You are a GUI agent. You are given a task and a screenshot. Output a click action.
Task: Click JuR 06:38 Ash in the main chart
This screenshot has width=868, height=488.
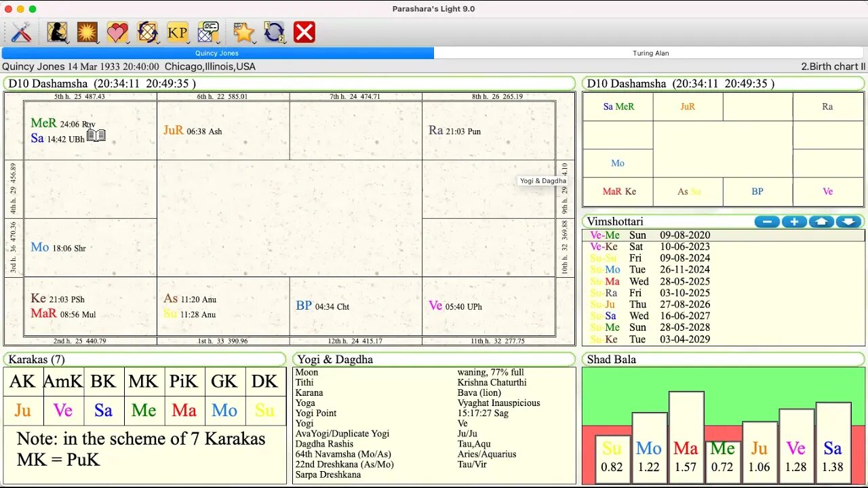[193, 130]
